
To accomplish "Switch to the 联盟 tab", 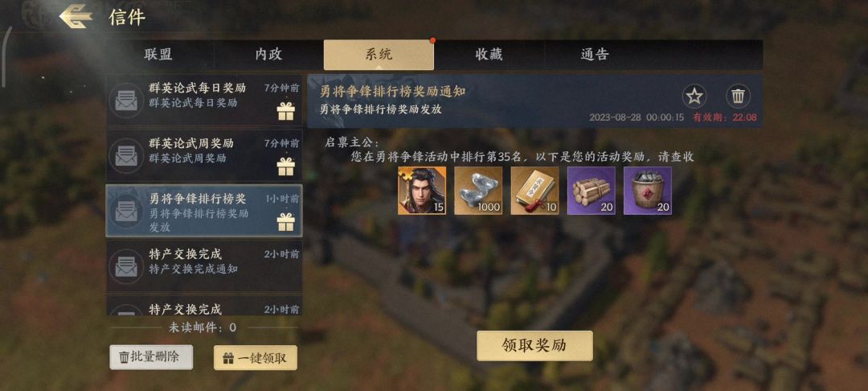I will [159, 54].
